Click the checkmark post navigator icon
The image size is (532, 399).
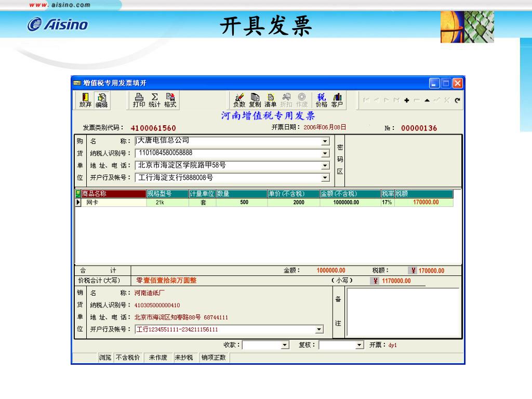pyautogui.click(x=437, y=100)
